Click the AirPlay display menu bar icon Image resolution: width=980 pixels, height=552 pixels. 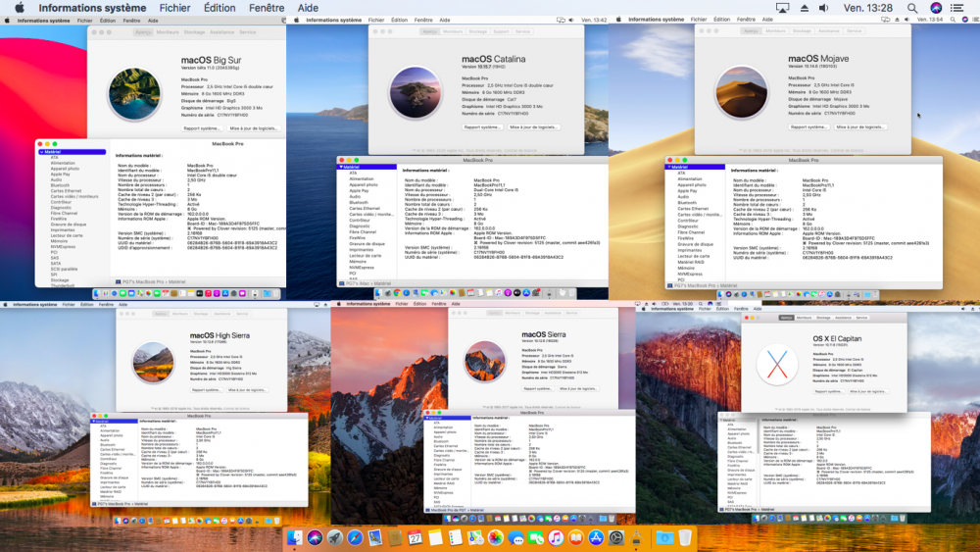tap(782, 8)
